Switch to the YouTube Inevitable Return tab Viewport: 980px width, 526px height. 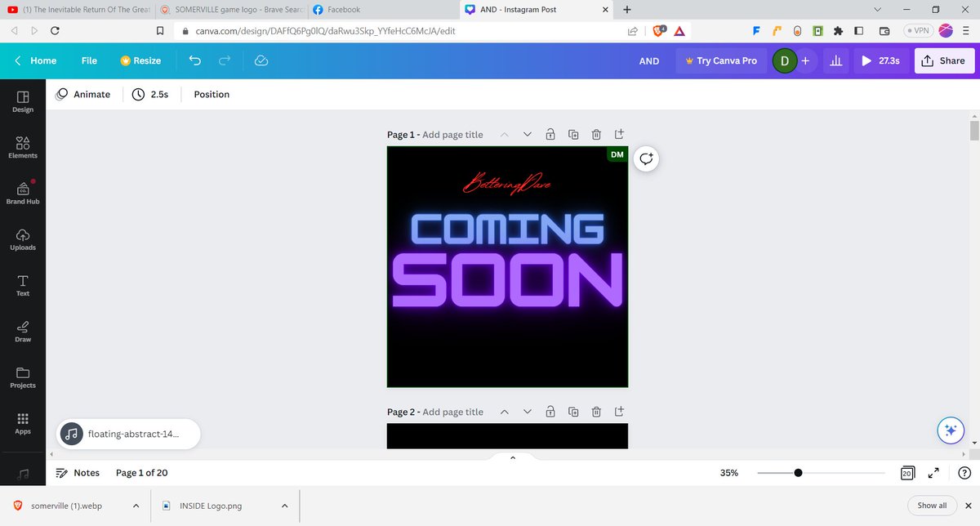point(78,10)
